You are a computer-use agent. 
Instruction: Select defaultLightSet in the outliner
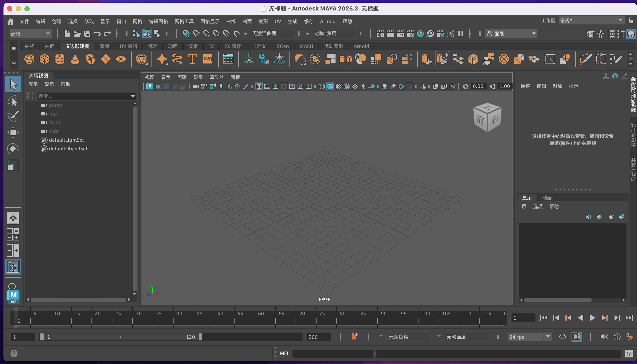66,140
